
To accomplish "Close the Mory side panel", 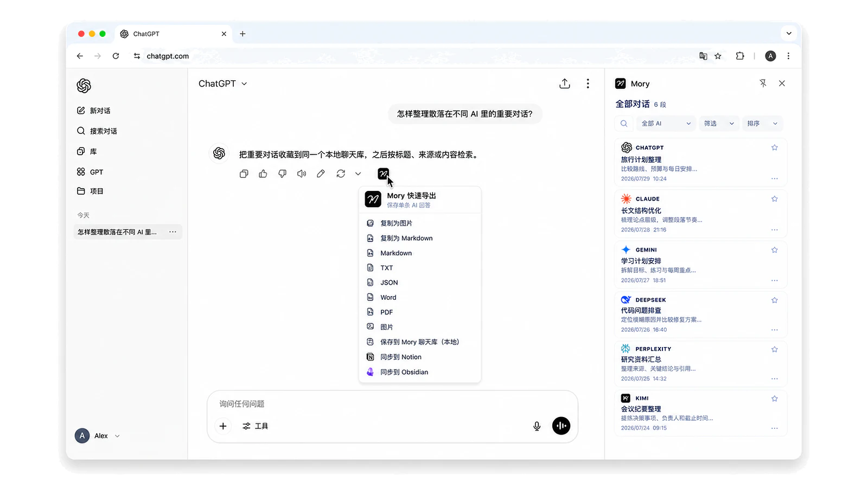I will 782,84.
